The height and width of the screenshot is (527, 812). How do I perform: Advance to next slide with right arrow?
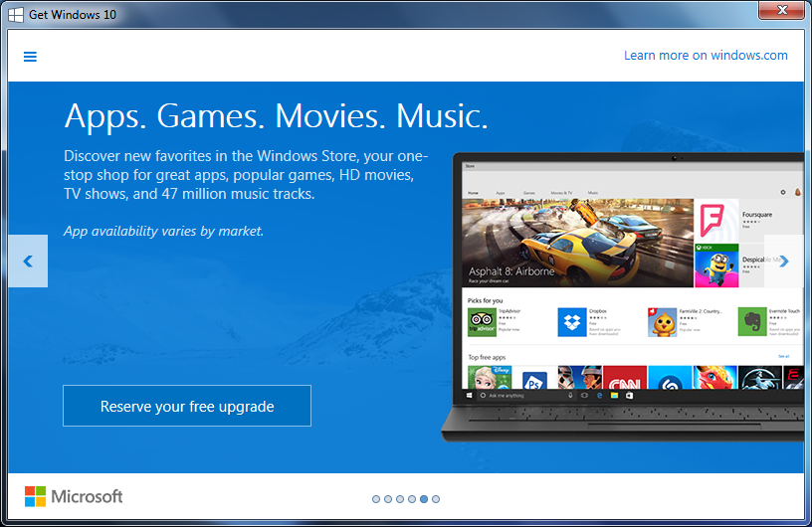click(x=784, y=262)
